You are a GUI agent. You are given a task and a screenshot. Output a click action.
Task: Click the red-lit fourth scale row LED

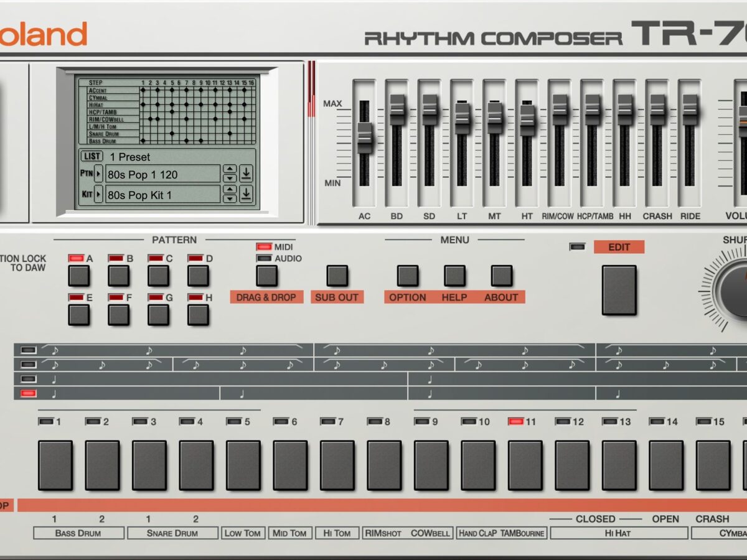(29, 393)
